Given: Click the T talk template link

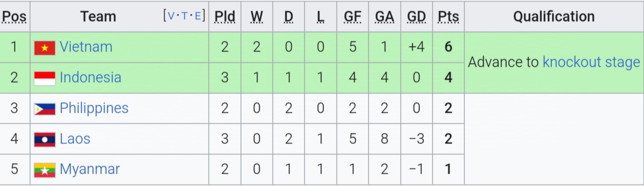Looking at the screenshot, I should (184, 16).
